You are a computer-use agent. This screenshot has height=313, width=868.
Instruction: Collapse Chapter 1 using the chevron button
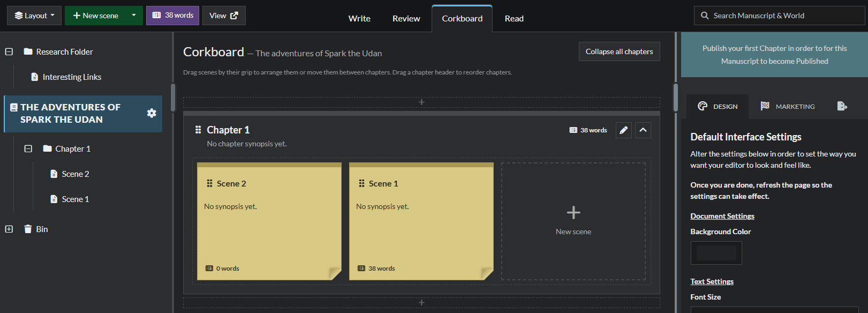point(643,130)
